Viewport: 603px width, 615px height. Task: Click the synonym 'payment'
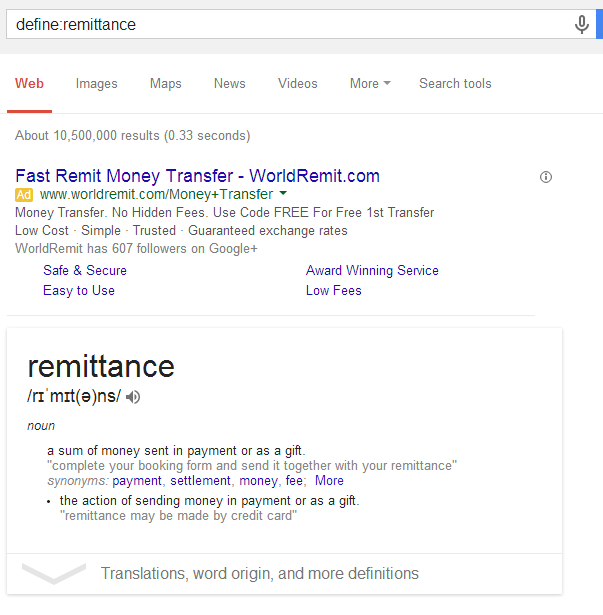coord(137,480)
